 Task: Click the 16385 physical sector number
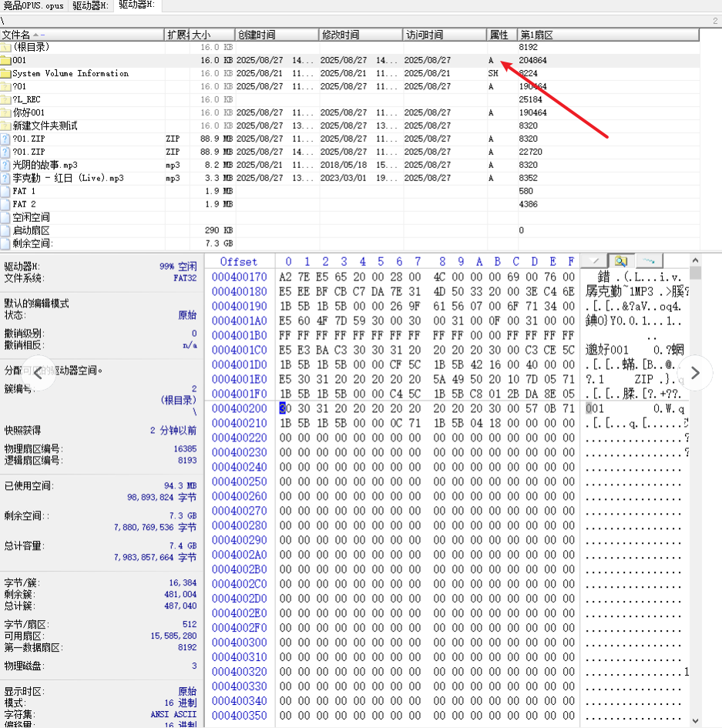coord(185,449)
